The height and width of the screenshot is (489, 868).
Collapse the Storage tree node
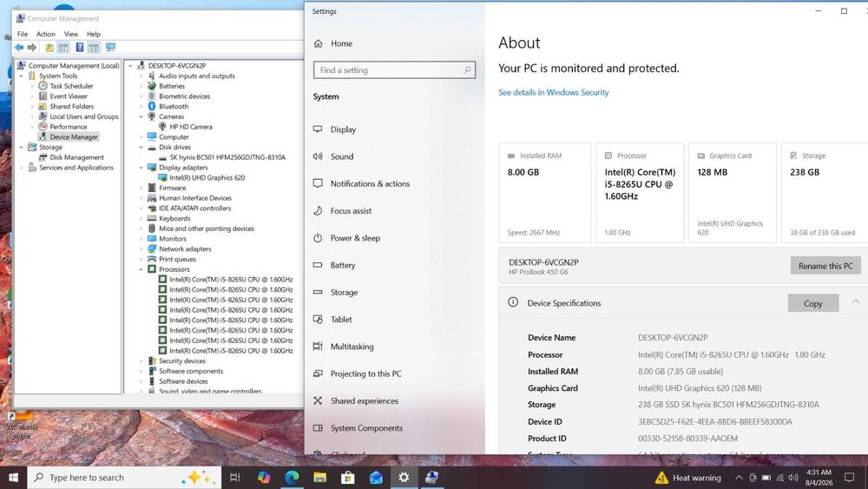pos(21,148)
